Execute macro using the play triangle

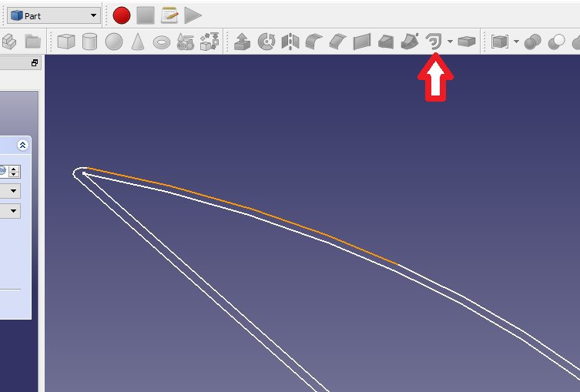(193, 15)
